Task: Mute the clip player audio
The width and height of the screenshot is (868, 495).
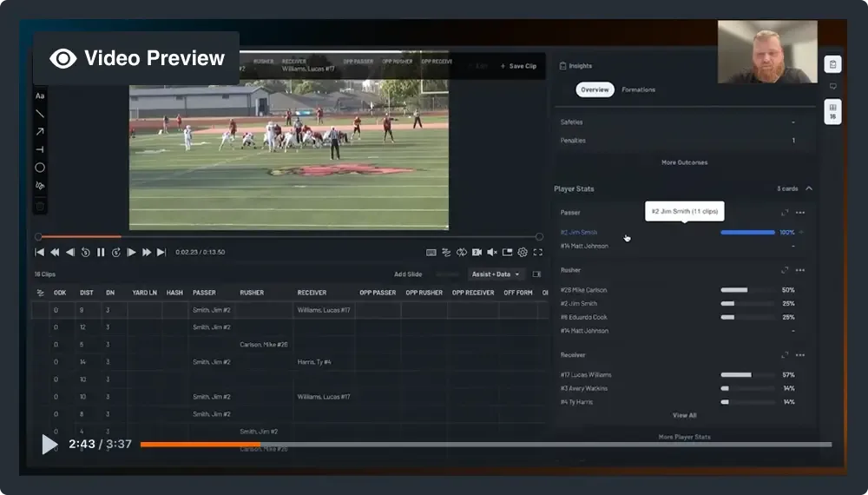Action: tap(492, 253)
